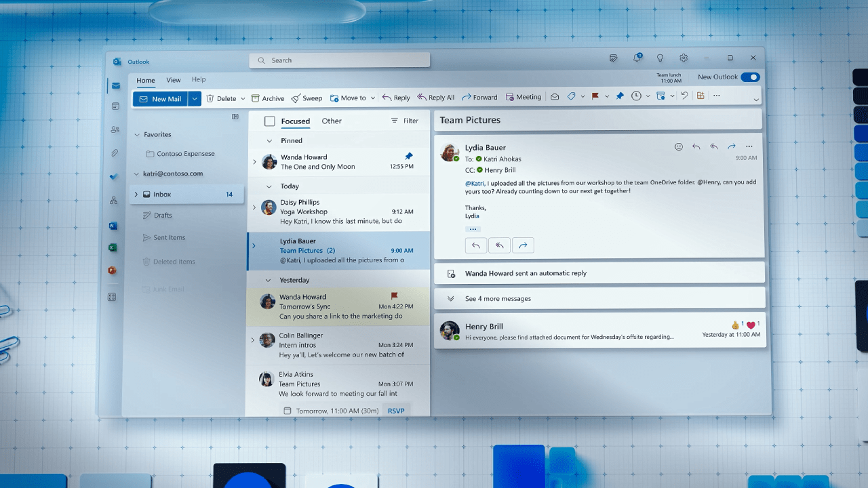This screenshot has width=868, height=488.
Task: React with an emoji to Lydia's message
Action: click(679, 146)
